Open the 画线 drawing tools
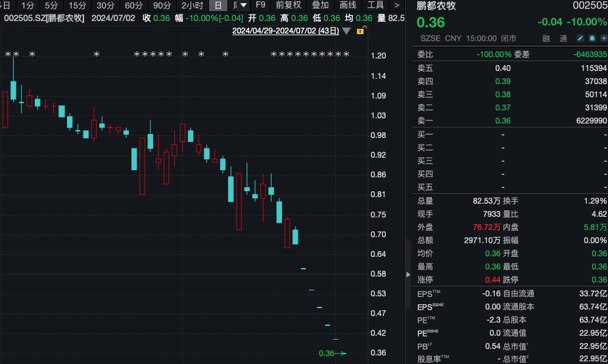 (348, 5)
